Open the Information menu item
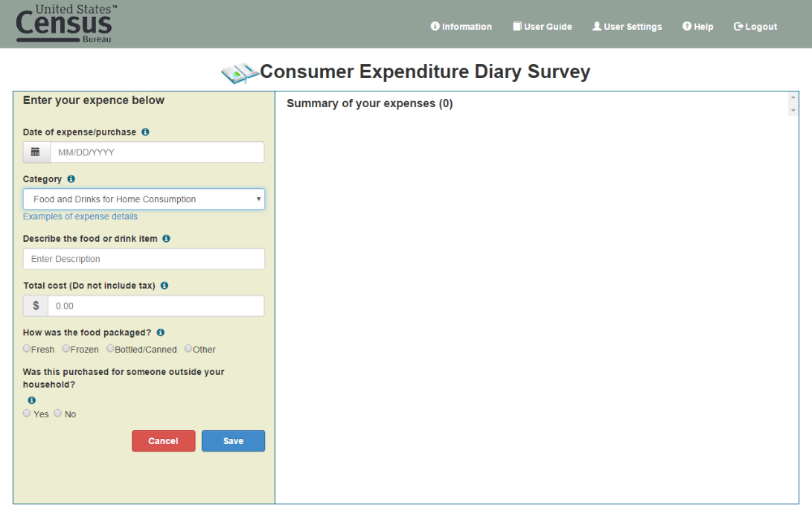This screenshot has width=812, height=517. (x=461, y=26)
